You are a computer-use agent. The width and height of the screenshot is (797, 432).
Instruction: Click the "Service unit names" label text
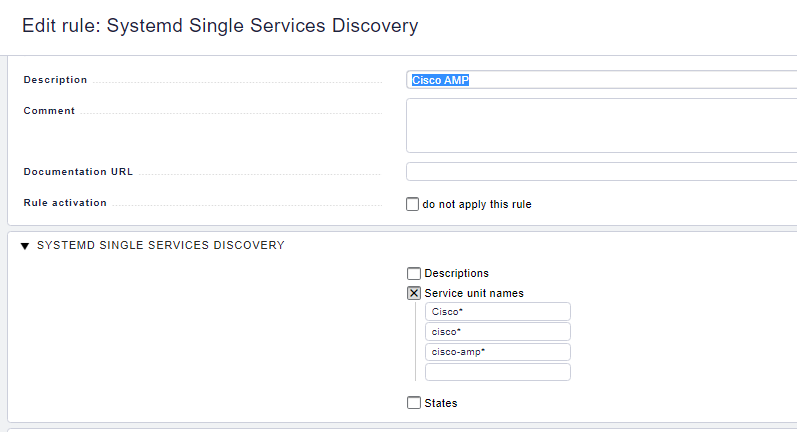(x=474, y=293)
